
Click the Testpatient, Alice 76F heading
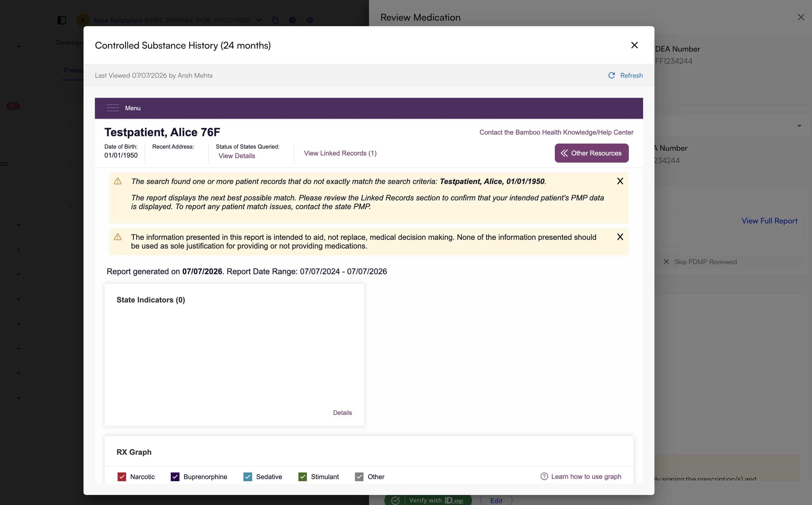162,132
